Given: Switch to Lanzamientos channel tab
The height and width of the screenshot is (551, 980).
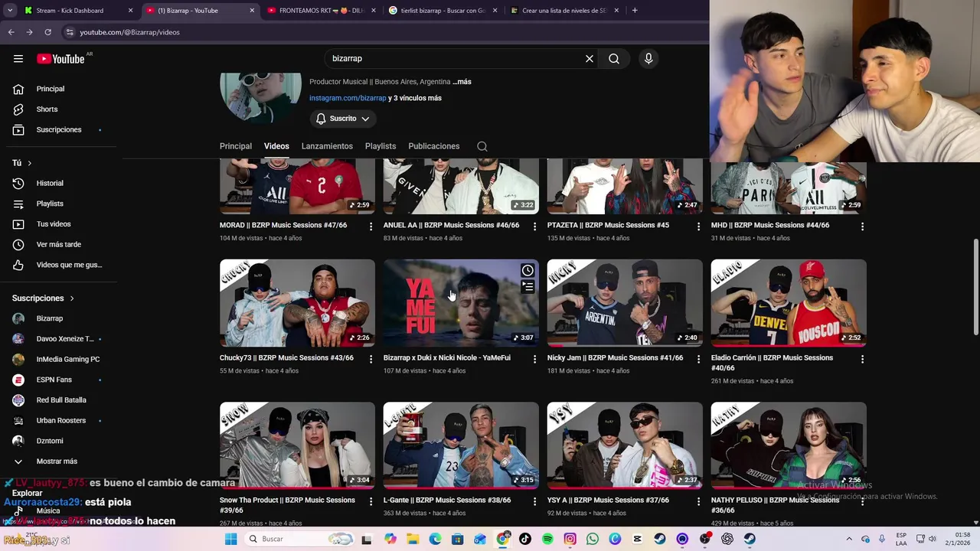Looking at the screenshot, I should 327,146.
